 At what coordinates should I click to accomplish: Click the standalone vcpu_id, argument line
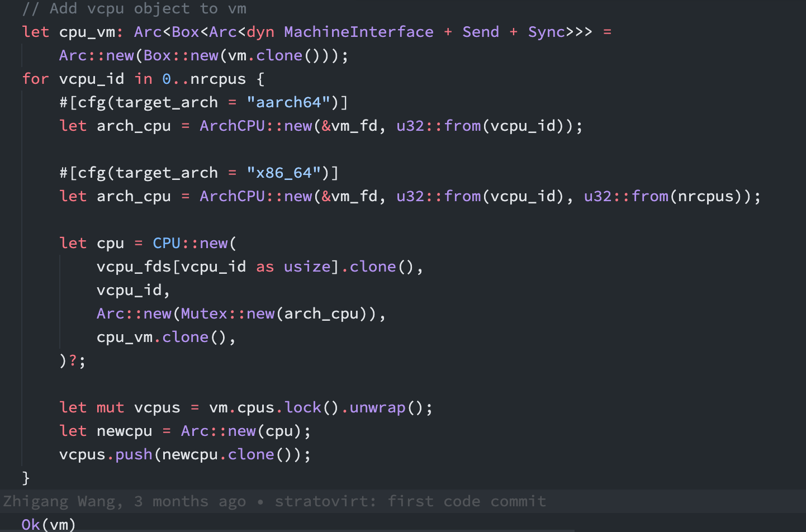click(133, 290)
